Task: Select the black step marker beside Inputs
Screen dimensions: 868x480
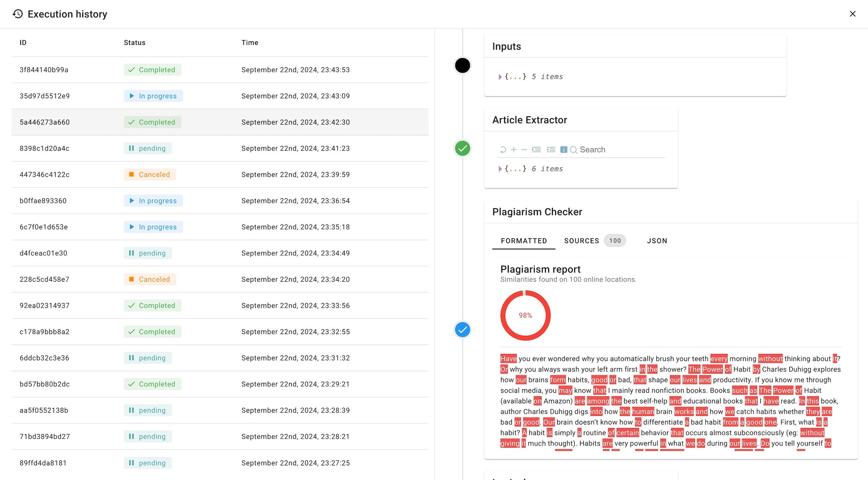Action: 462,65
